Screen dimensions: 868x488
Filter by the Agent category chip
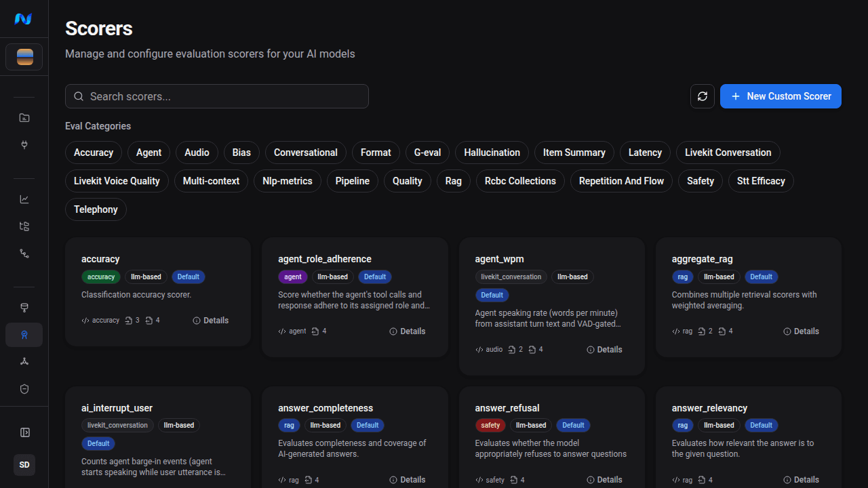[149, 152]
